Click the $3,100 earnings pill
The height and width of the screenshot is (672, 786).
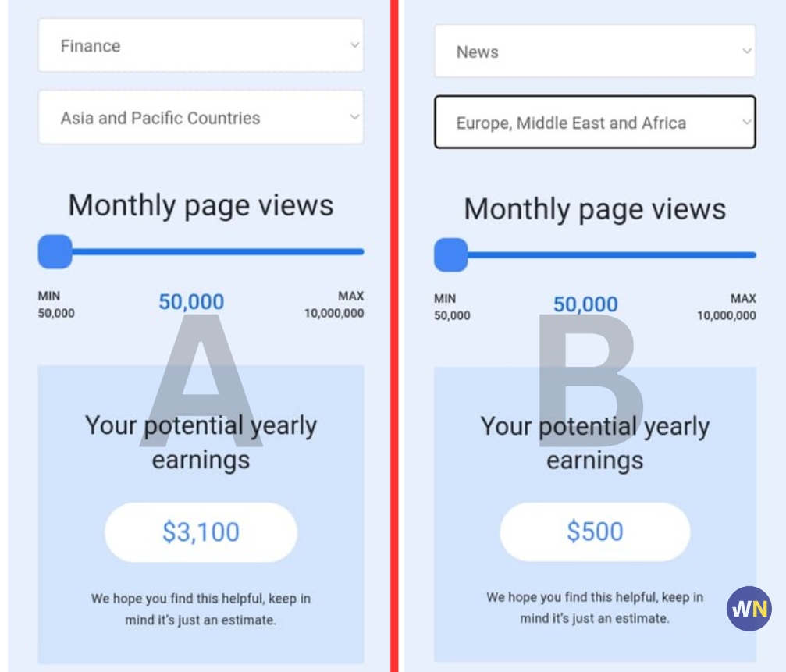[201, 531]
